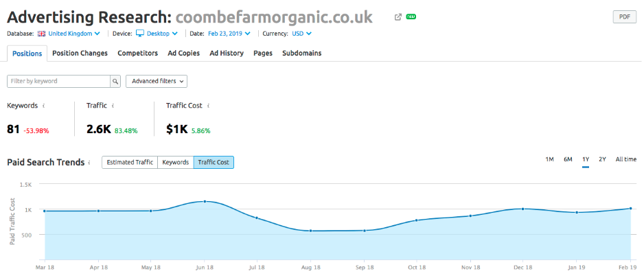Set chart range to 1Y

[586, 159]
